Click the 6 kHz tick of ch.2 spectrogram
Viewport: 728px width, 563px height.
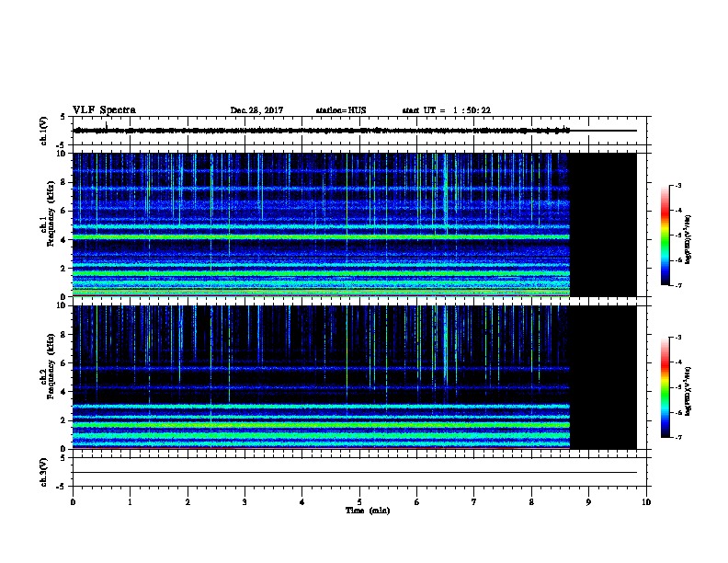point(64,363)
